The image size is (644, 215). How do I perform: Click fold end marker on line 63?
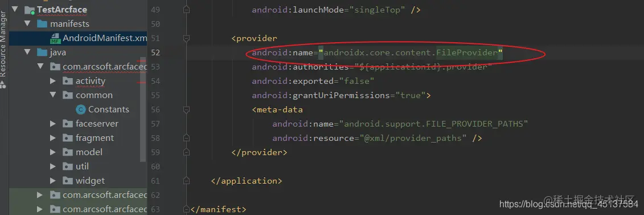click(186, 209)
